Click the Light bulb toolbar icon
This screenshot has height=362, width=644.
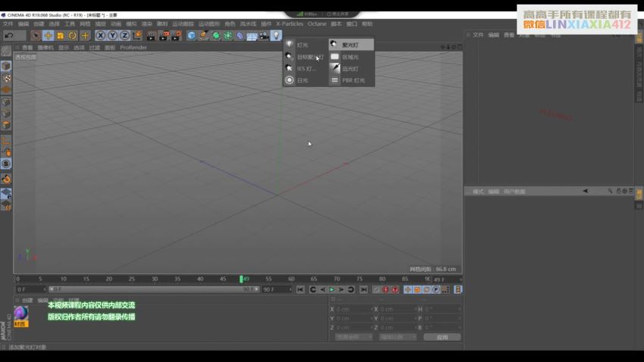[x=276, y=36]
